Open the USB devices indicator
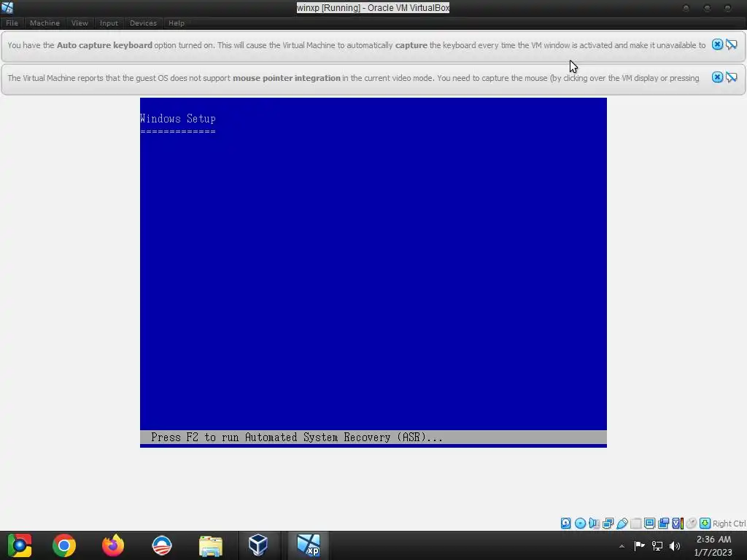 pyautogui.click(x=622, y=524)
